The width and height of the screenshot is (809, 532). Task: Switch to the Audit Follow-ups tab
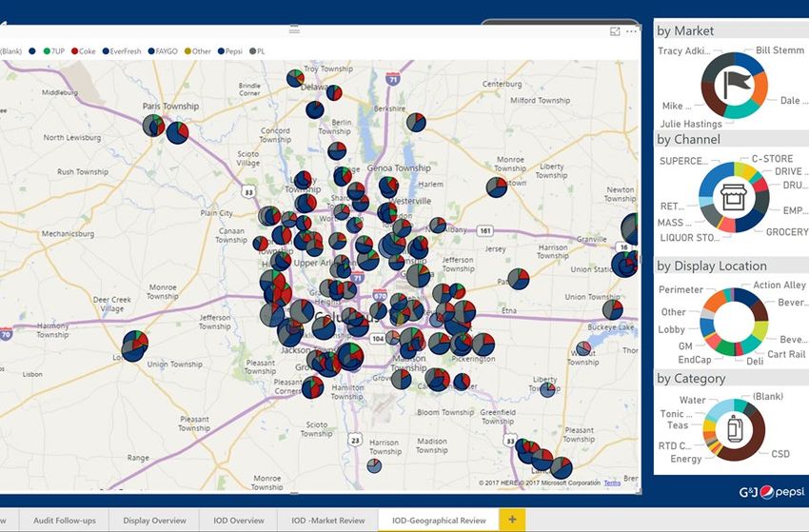[x=65, y=521]
